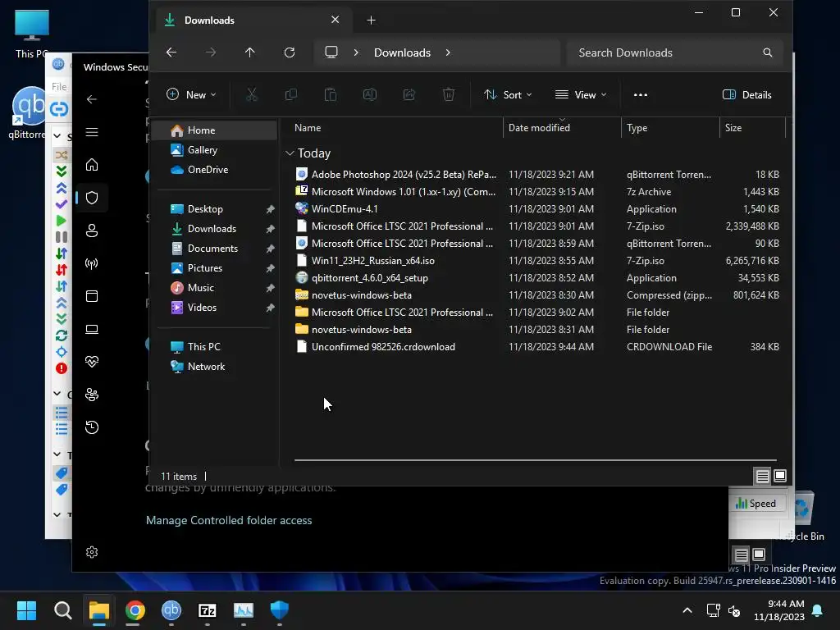Sort by Size column header
The image size is (840, 630).
(x=752, y=128)
